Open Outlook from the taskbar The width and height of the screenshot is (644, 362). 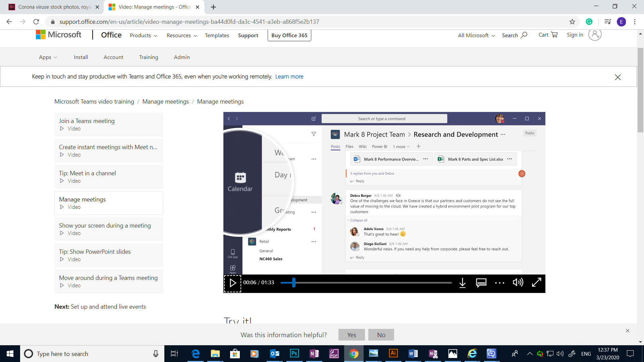274,354
